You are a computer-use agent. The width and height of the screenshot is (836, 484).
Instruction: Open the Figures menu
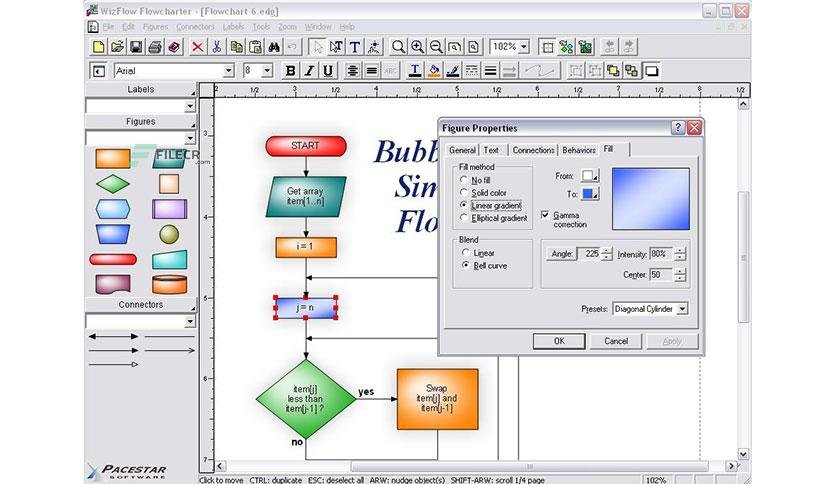pyautogui.click(x=155, y=27)
